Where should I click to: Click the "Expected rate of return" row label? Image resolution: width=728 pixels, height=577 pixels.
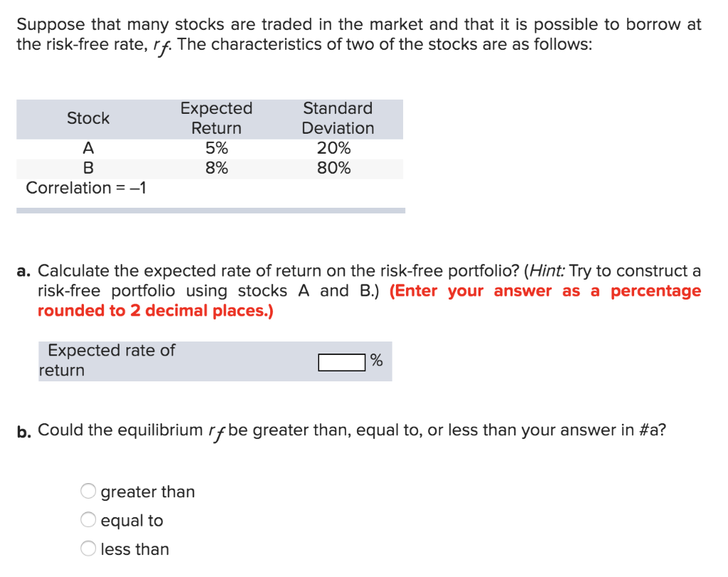coord(107,360)
